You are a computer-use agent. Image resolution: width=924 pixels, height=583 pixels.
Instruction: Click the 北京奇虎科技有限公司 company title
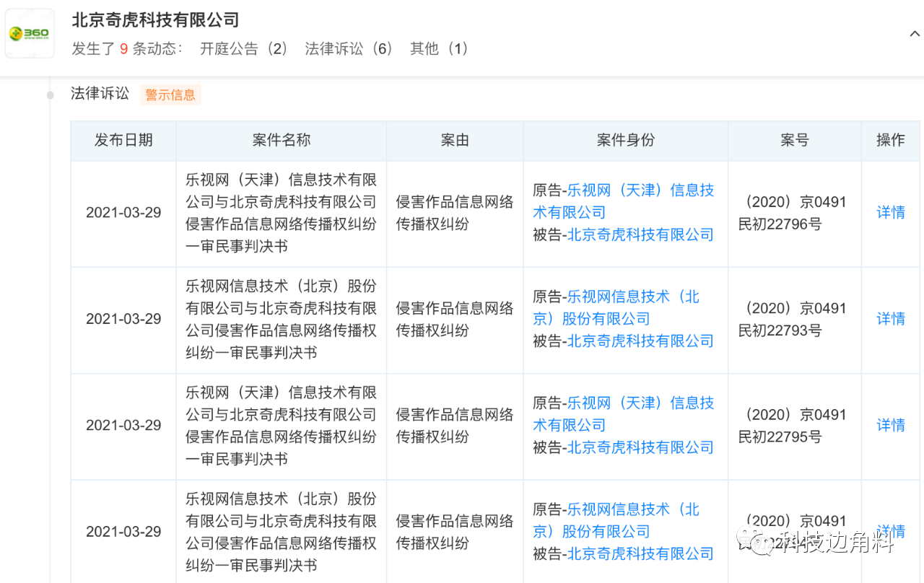pyautogui.click(x=155, y=20)
